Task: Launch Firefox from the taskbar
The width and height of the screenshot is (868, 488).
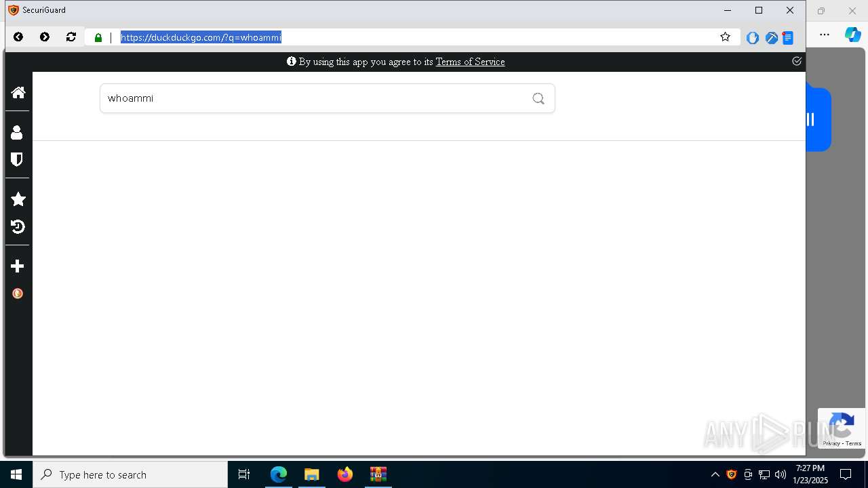Action: coord(345,474)
